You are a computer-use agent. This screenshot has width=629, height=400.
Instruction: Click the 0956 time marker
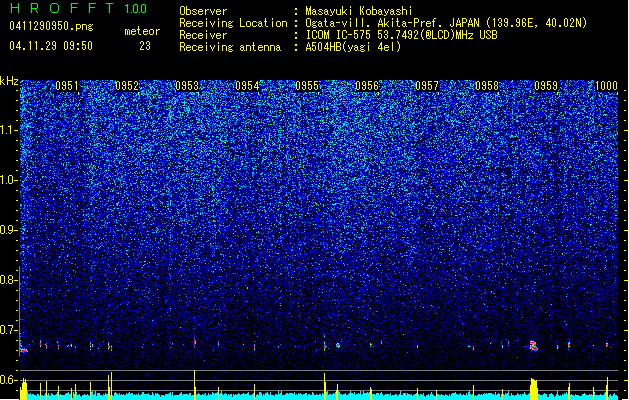(x=367, y=85)
